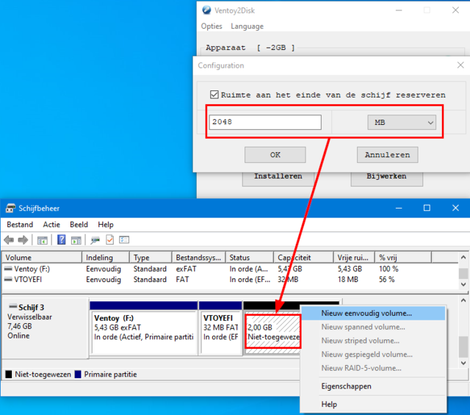Open the blue question mark Help icon
The height and width of the screenshot is (415, 470).
[x=61, y=240]
